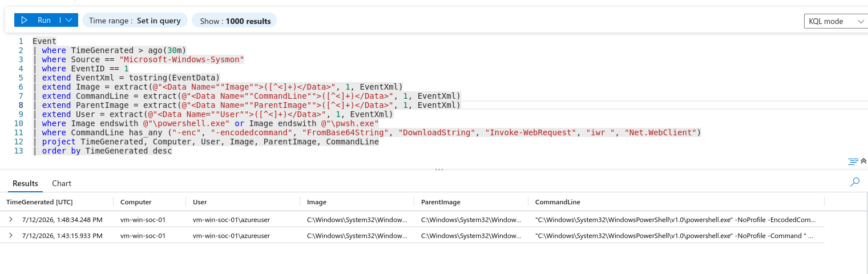
Task: Click the ellipsis splitter handle between panes
Action: [x=439, y=170]
